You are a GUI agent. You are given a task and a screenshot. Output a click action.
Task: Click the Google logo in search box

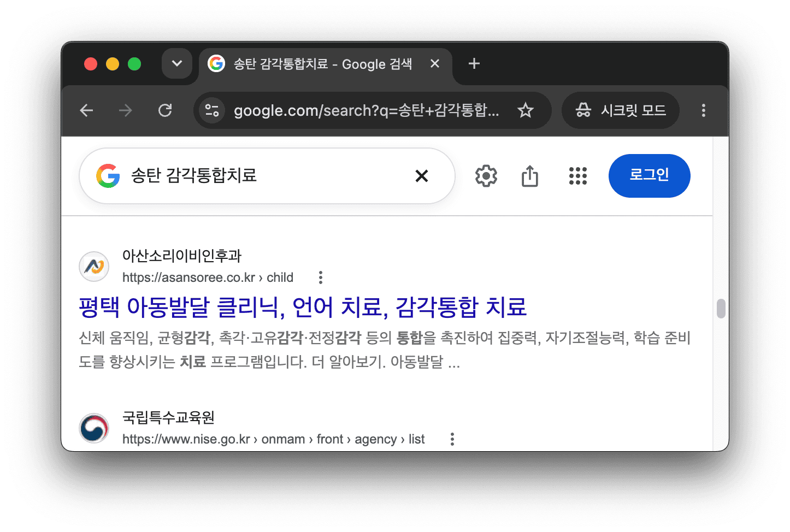click(x=108, y=176)
